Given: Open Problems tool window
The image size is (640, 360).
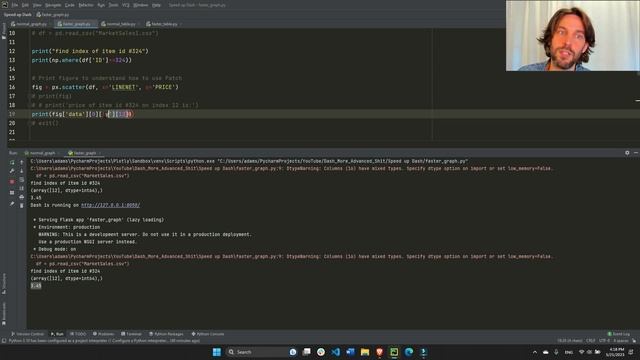Looking at the screenshot, I should pos(104,334).
